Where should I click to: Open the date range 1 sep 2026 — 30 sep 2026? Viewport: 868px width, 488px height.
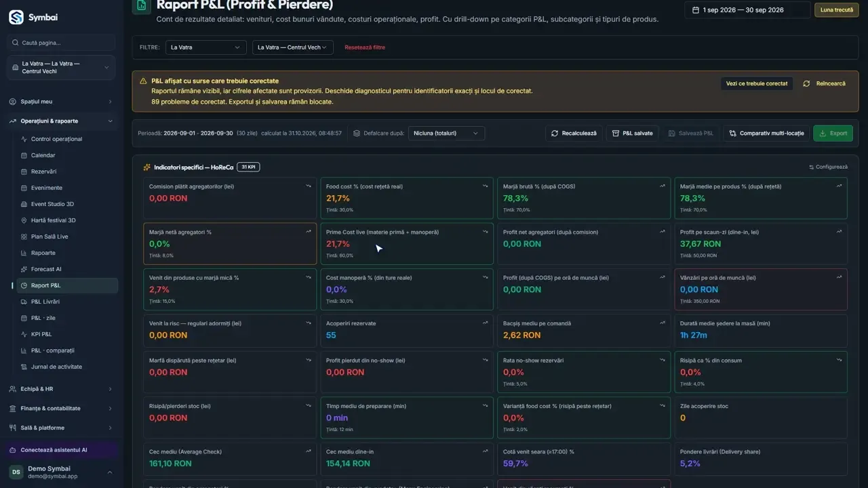[747, 10]
